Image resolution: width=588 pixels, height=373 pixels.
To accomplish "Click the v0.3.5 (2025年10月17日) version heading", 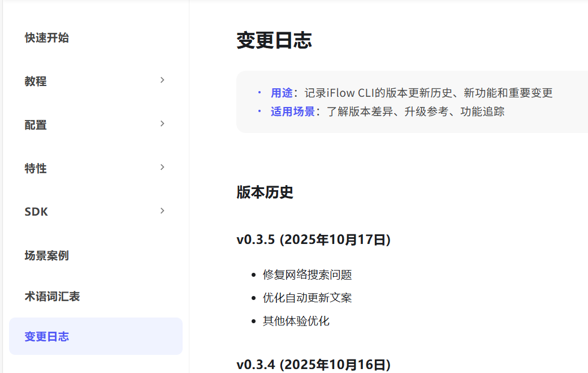I will tap(313, 240).
